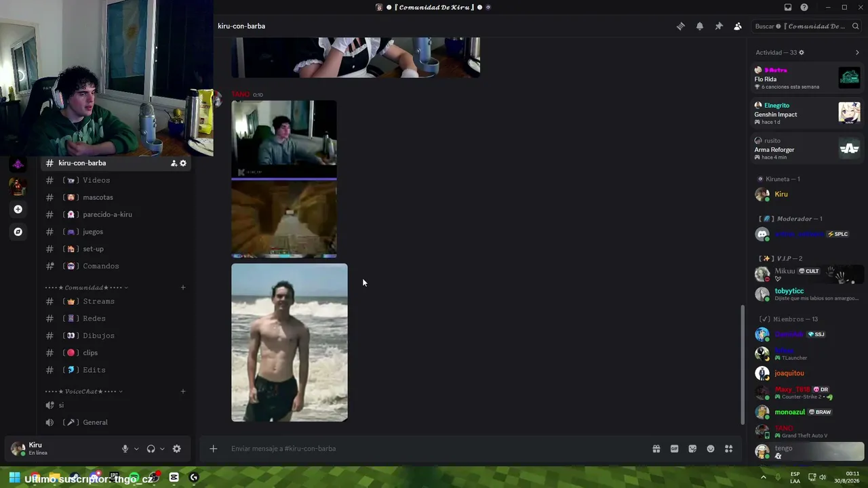
Task: Toggle microphone mute in user panel
Action: pyautogui.click(x=125, y=449)
